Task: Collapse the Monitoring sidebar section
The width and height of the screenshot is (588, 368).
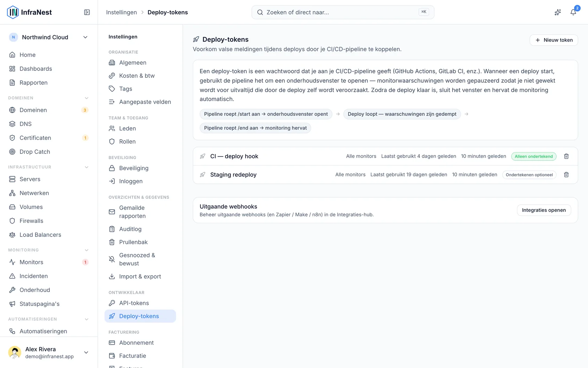Action: pos(86,250)
